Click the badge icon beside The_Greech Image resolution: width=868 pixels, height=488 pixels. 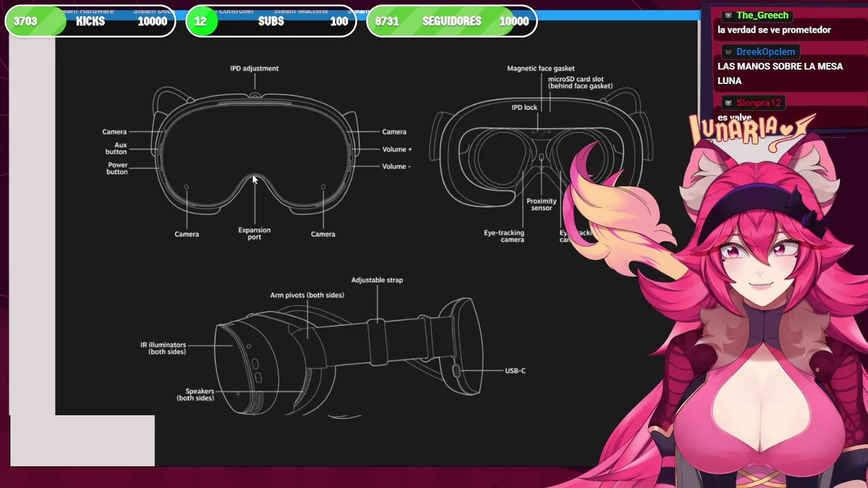click(728, 15)
